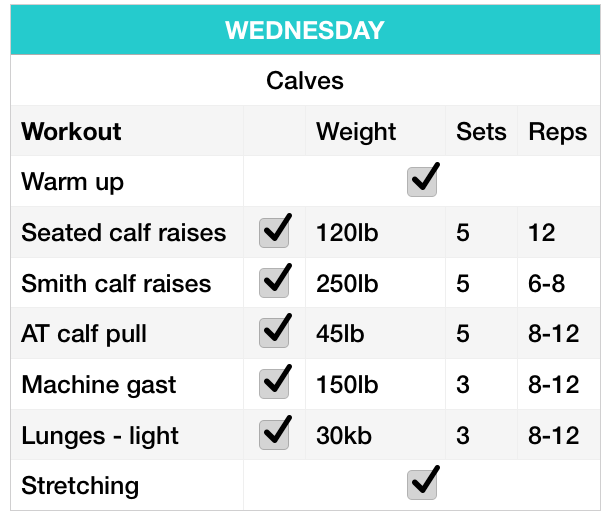Uncheck the Smith calf raises checkbox
Screen dimensions: 604x516
click(x=273, y=284)
